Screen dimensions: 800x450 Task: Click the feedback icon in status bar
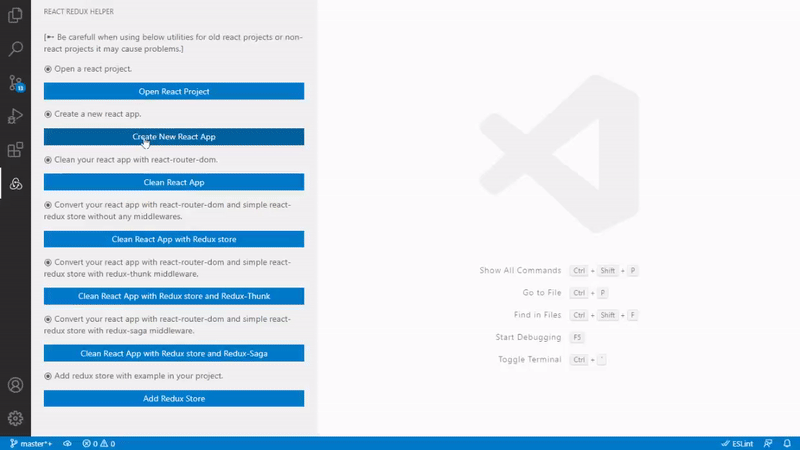click(x=768, y=443)
